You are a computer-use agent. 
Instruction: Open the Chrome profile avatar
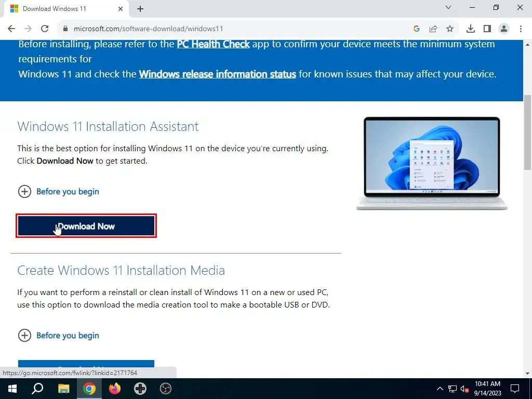click(x=504, y=29)
